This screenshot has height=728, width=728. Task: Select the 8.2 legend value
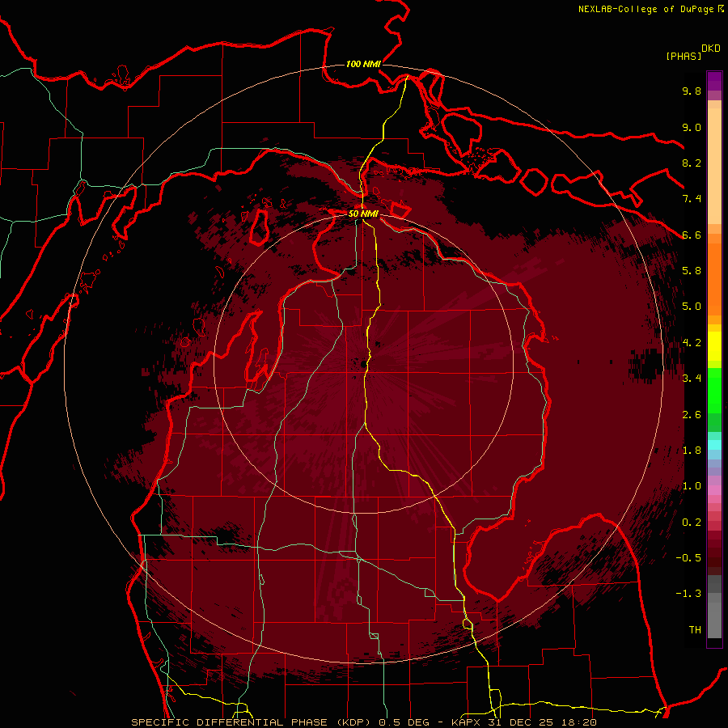point(692,163)
